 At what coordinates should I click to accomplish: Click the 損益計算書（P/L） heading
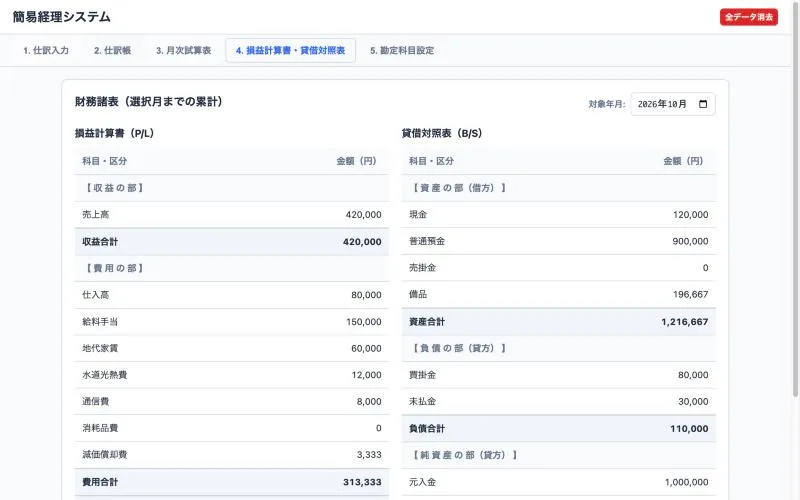coord(114,133)
